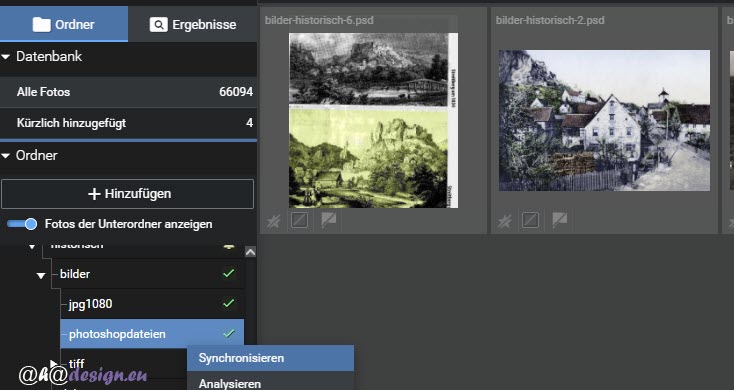
Task: Set star rating on bilder-historisch-6.psd
Action: (x=274, y=221)
